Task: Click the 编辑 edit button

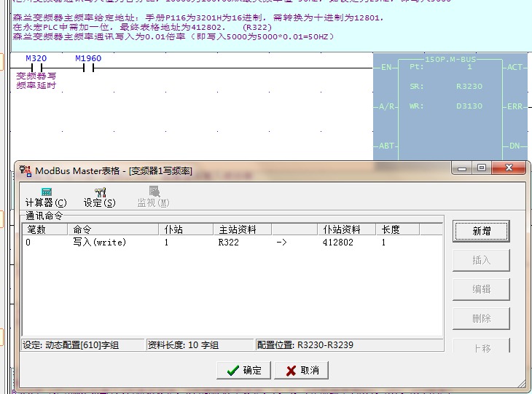Action: tap(481, 289)
